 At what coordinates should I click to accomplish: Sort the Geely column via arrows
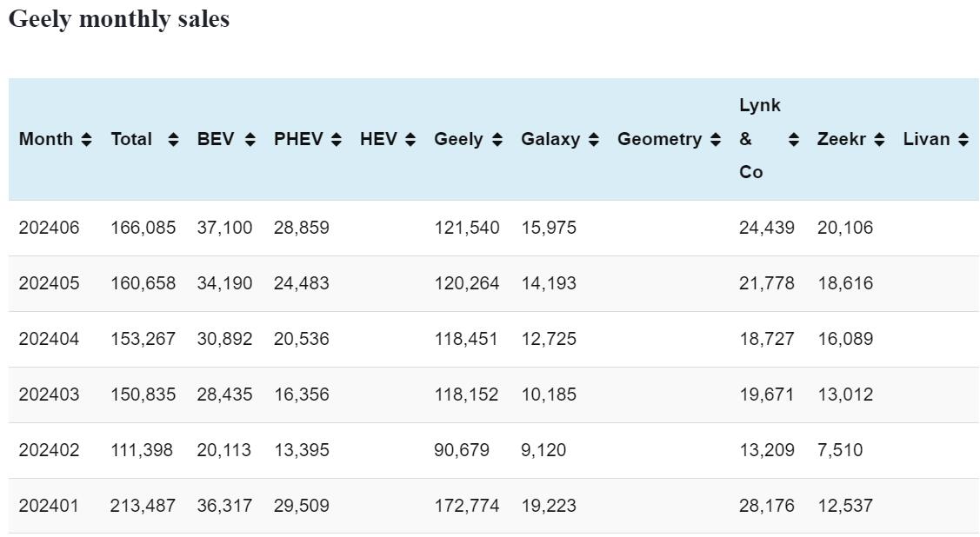[497, 139]
